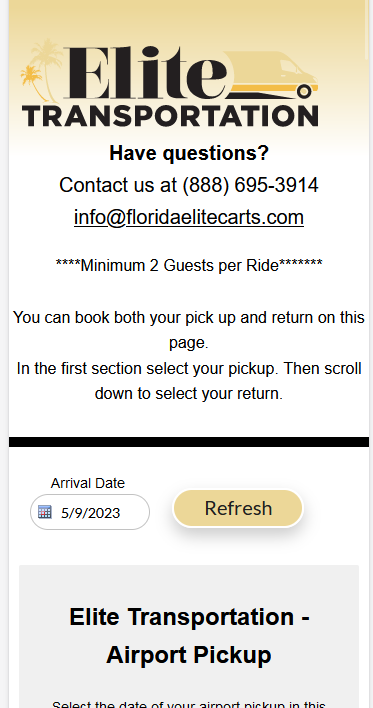Click the "Minimum 2 Guests per Ride" notice
The width and height of the screenshot is (373, 708).
(189, 265)
